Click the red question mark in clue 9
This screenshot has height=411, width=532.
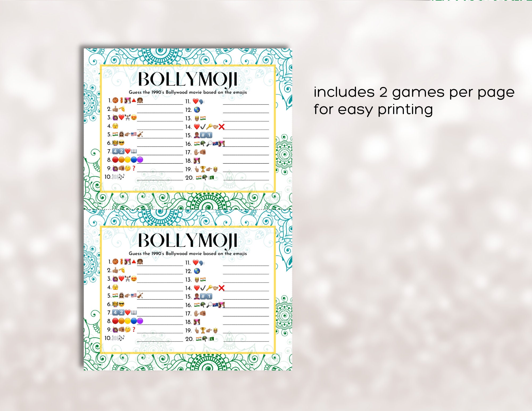[x=134, y=168]
